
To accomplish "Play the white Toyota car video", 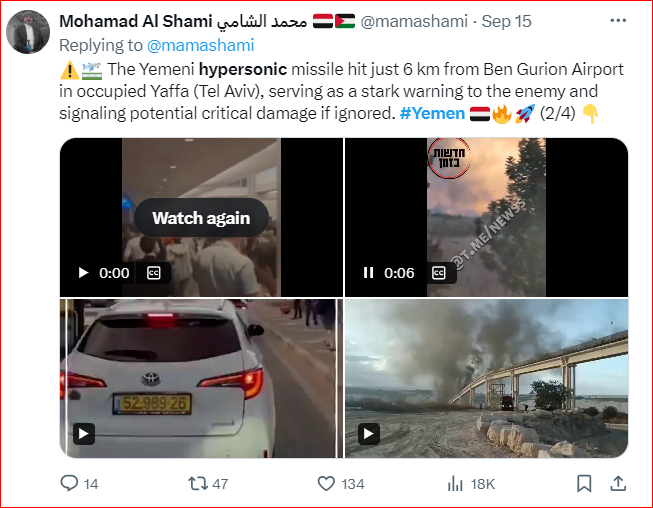I will coord(84,434).
